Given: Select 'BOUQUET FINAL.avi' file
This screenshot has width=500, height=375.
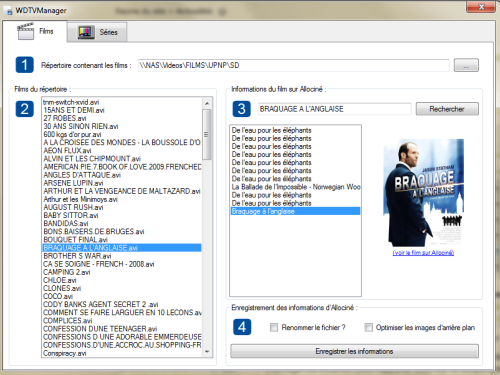Looking at the screenshot, I should [122, 240].
